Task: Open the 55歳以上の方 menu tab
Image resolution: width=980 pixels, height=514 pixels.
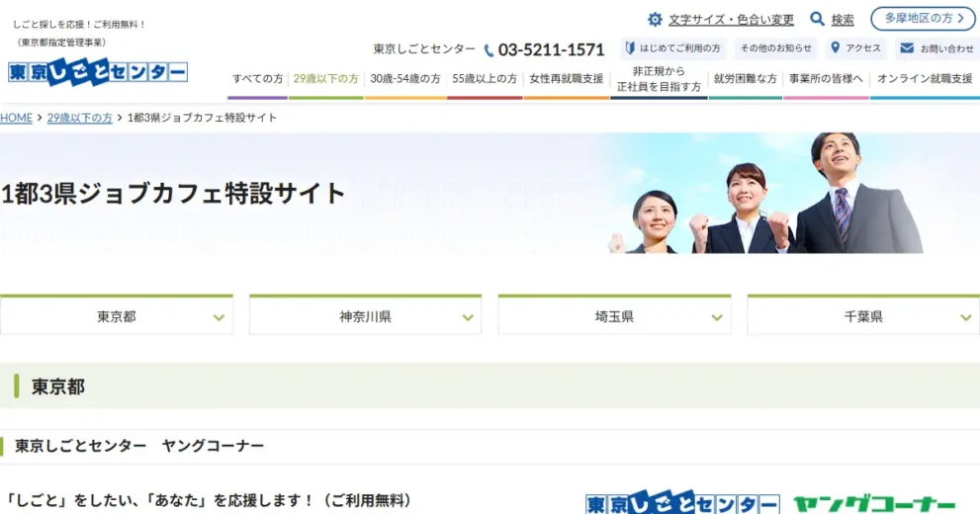Action: (485, 79)
